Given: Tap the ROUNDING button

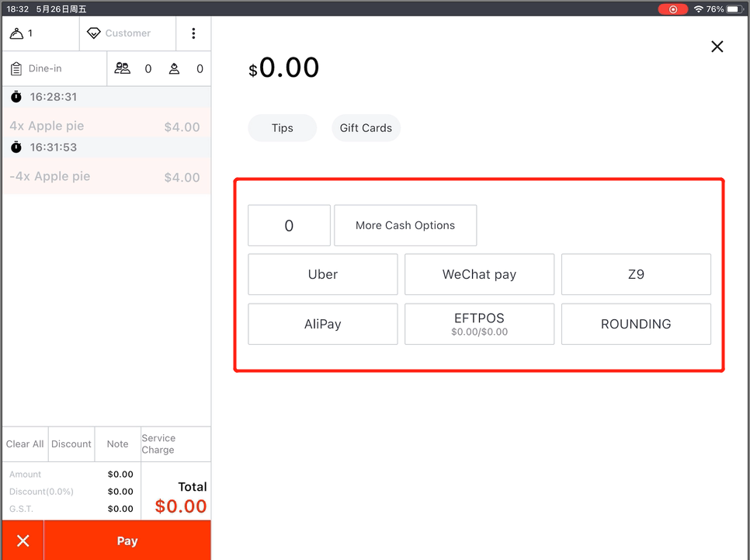Looking at the screenshot, I should click(x=636, y=324).
